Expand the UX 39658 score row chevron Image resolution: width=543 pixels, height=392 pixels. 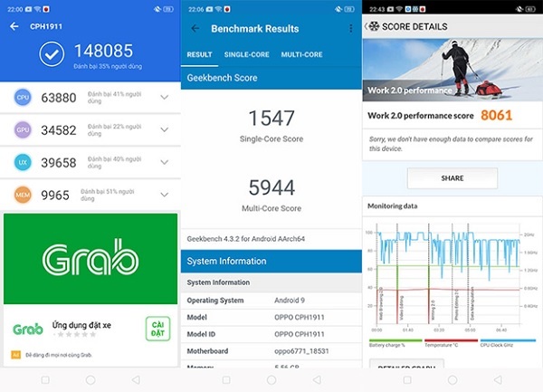(164, 162)
